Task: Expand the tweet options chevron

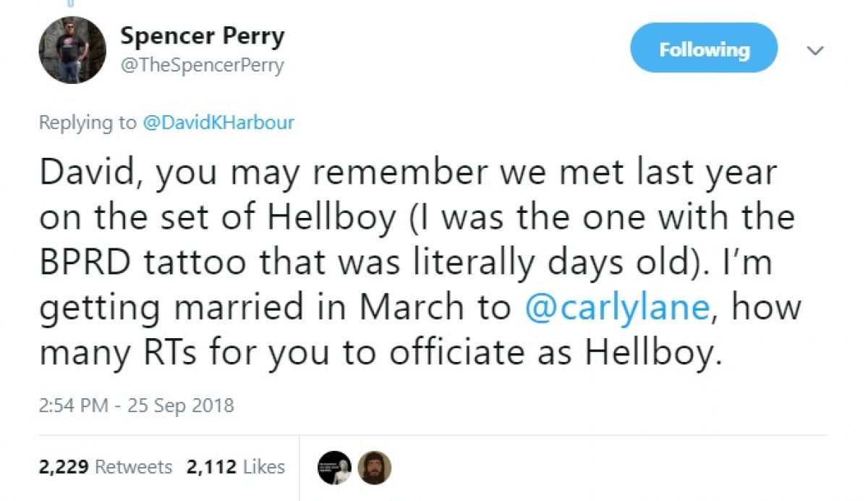Action: (x=817, y=51)
